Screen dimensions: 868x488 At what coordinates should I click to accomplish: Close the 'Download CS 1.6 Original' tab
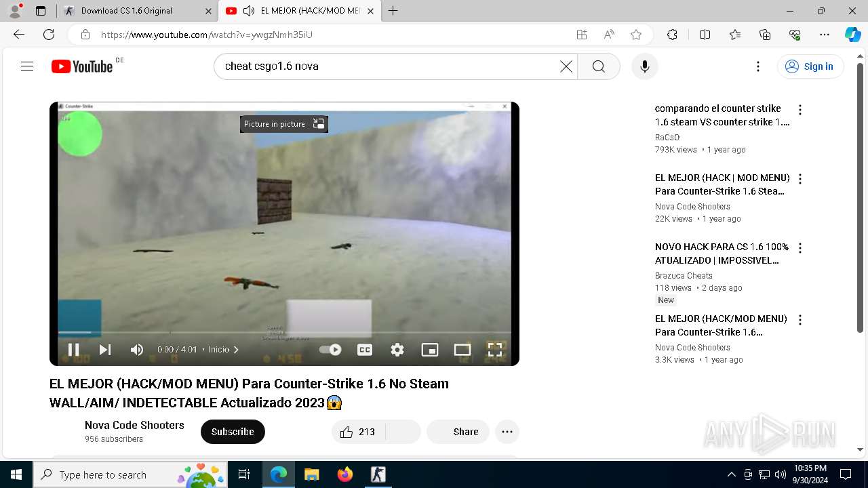[x=208, y=11]
